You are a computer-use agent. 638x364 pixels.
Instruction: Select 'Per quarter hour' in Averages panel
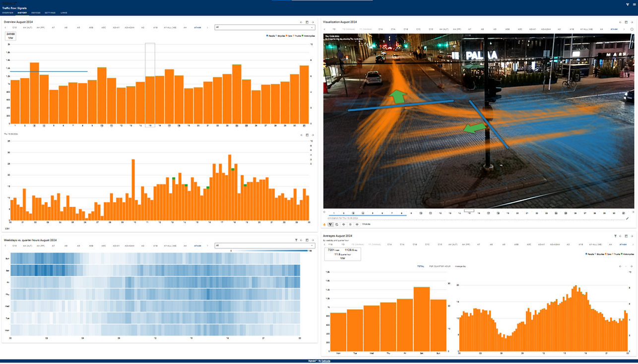pyautogui.click(x=440, y=266)
